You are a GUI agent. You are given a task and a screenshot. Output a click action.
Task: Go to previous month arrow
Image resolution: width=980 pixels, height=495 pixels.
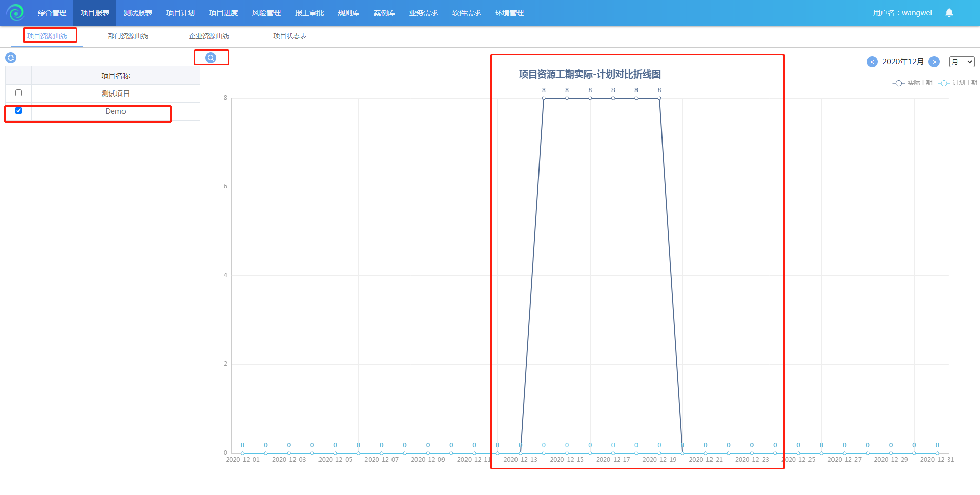click(872, 62)
